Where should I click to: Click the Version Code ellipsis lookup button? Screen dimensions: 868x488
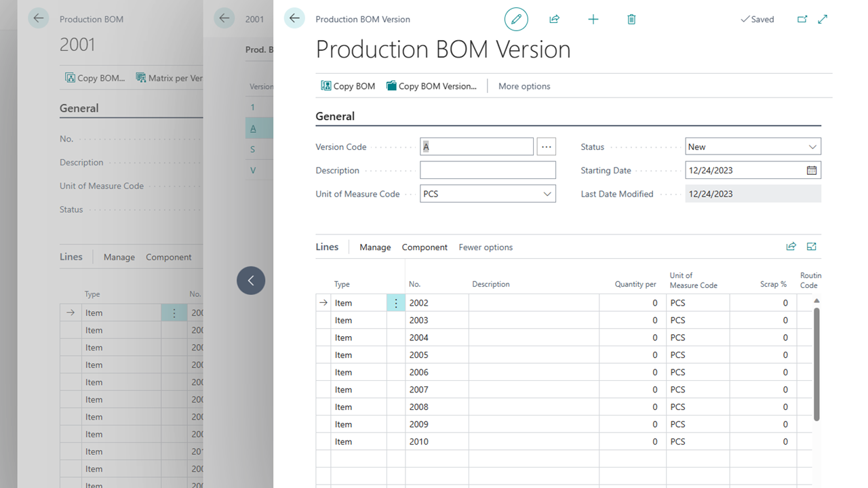pyautogui.click(x=547, y=146)
